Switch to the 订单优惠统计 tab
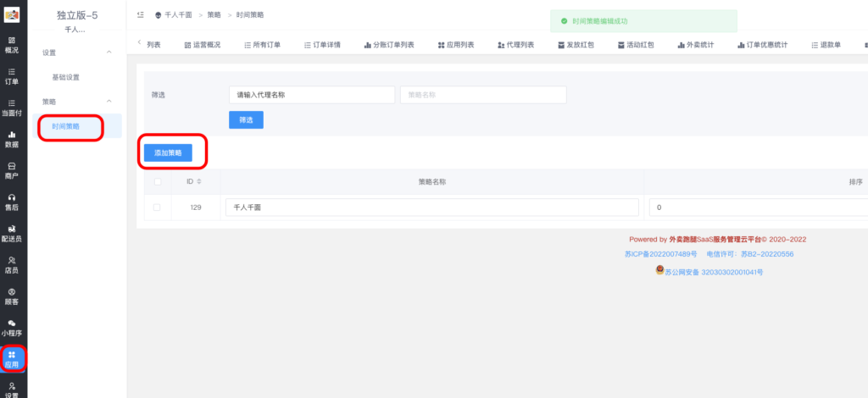 (763, 45)
